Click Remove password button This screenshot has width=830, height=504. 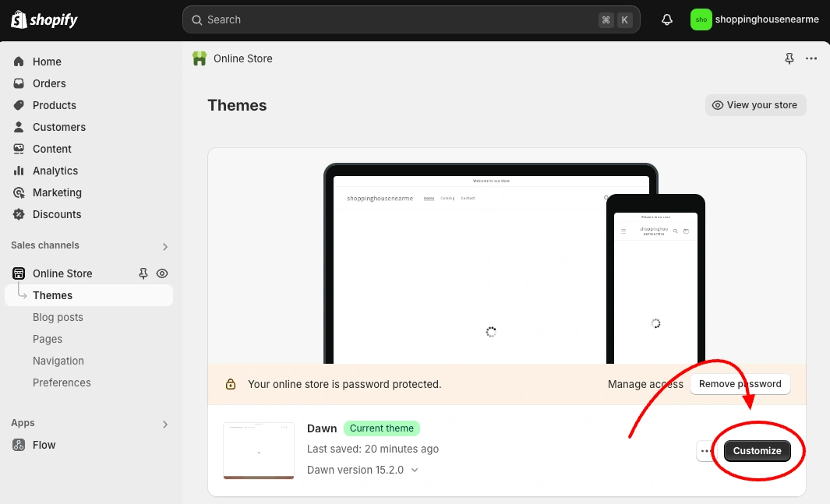coord(740,384)
